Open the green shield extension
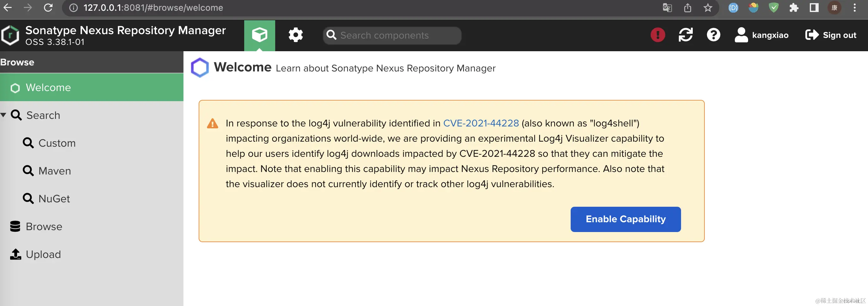Screen dimensions: 868x306 point(774,8)
